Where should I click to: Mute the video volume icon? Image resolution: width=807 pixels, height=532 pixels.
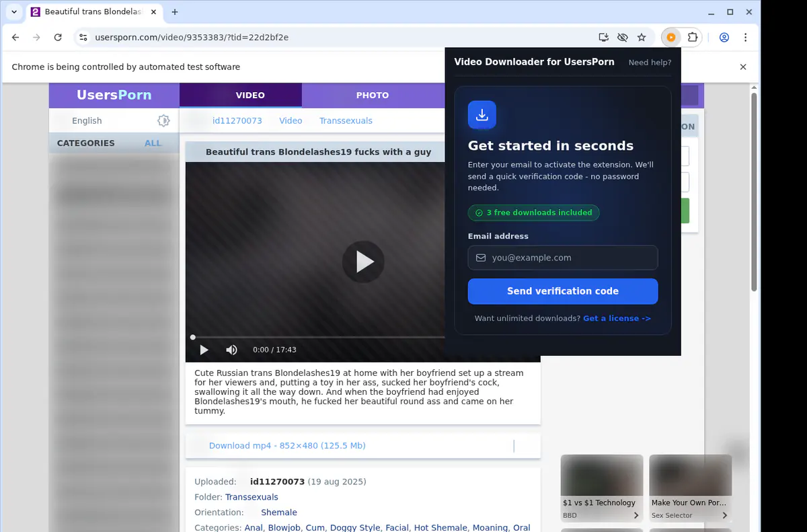231,350
